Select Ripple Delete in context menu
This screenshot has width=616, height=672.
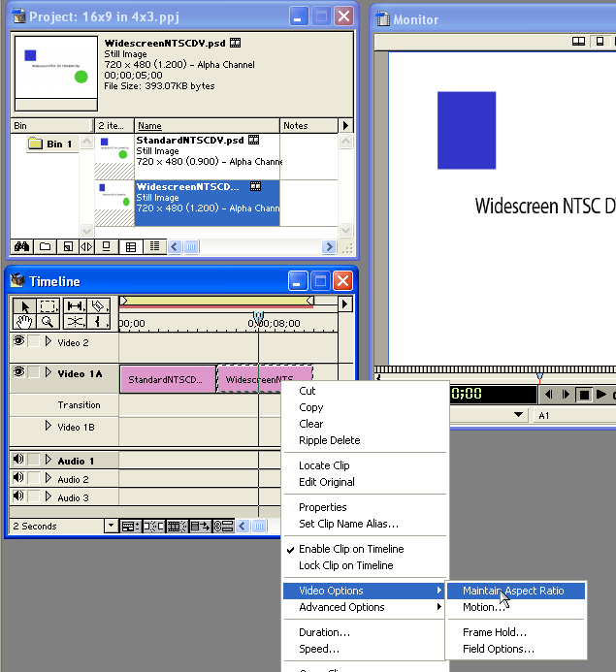pyautogui.click(x=329, y=440)
